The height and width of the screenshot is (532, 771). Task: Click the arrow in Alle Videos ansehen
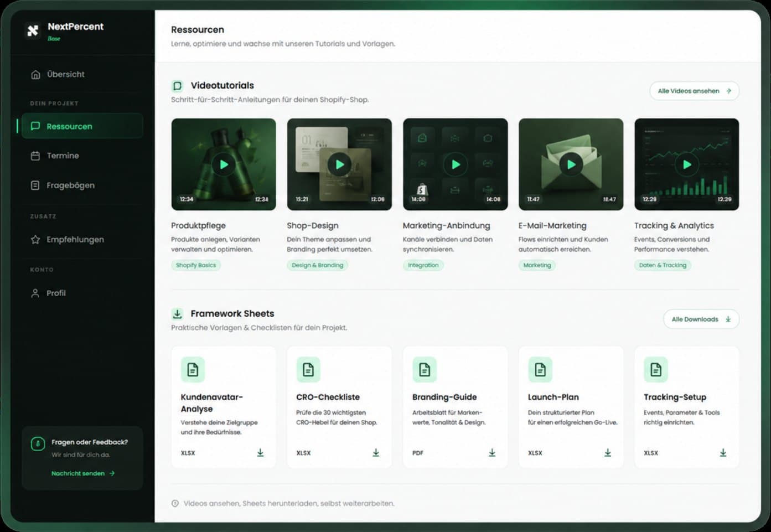[728, 91]
